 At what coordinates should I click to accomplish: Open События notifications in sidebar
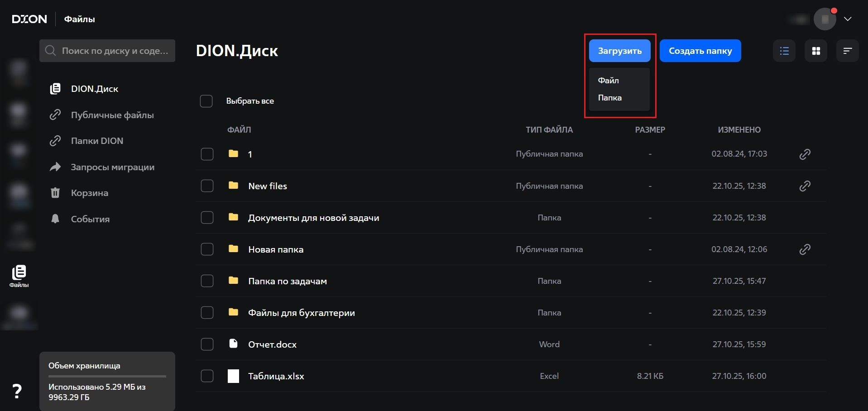tap(90, 219)
